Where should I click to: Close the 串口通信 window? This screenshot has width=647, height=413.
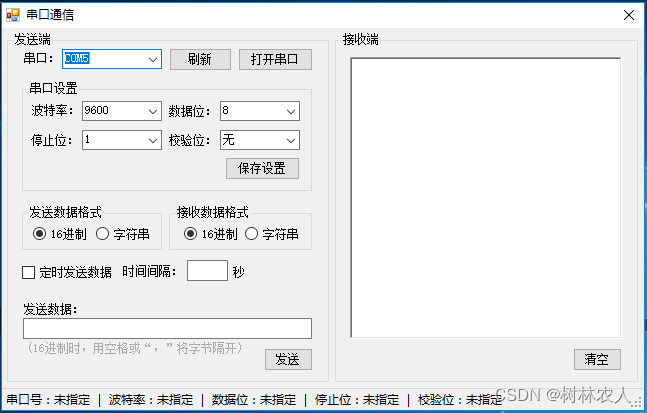pos(629,15)
